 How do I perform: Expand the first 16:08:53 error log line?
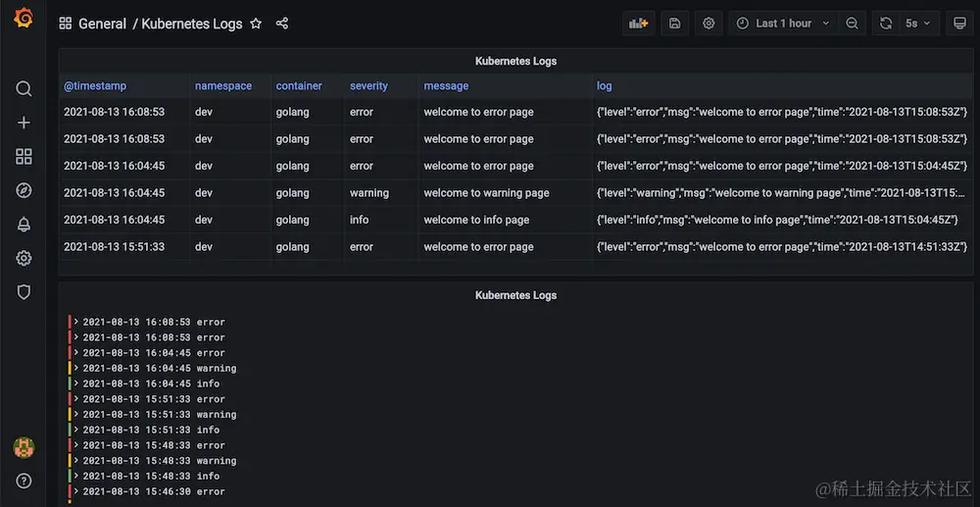[76, 322]
